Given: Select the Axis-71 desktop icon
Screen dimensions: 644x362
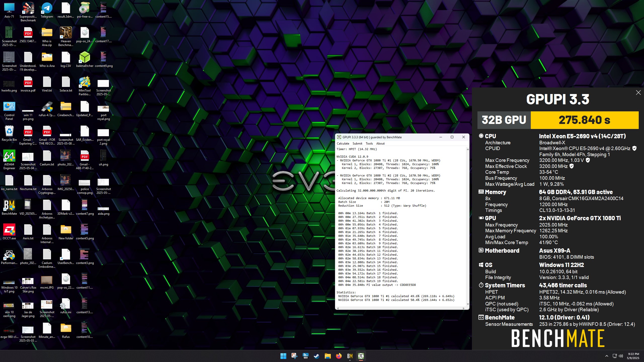Looking at the screenshot, I should click(9, 10).
